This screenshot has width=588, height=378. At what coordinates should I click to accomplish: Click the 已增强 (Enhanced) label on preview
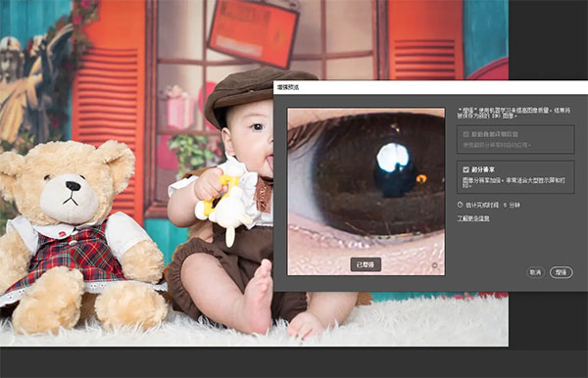tap(366, 264)
